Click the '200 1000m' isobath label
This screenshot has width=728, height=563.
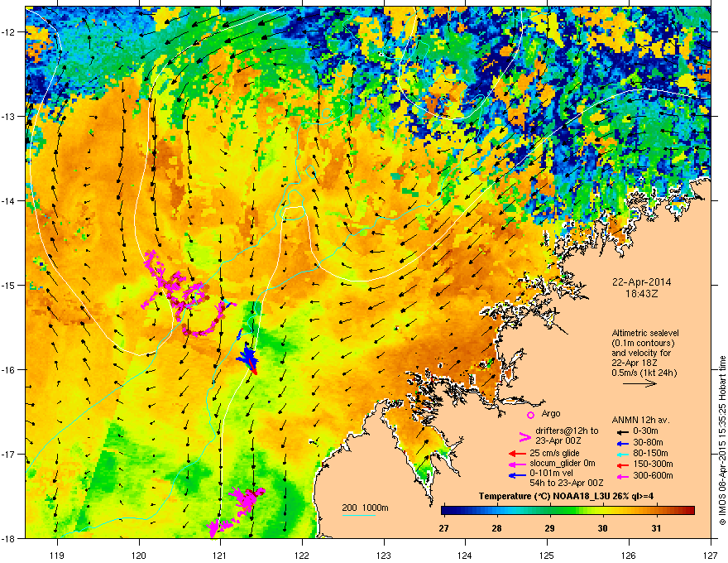(x=366, y=508)
